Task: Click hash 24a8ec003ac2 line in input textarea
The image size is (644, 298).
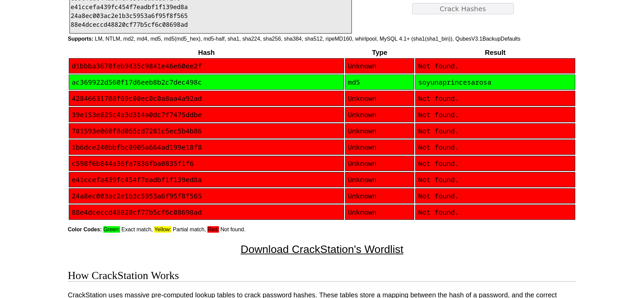Action: coord(129,16)
